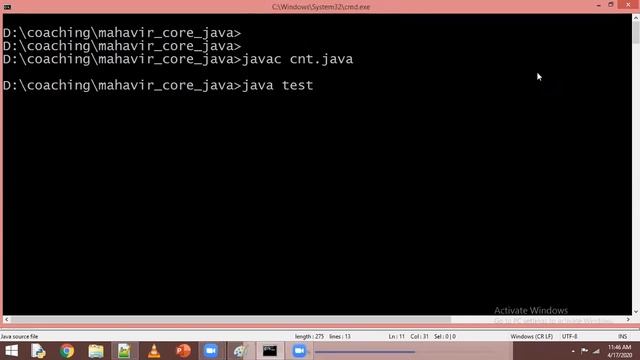The height and width of the screenshot is (360, 640).
Task: Click the horizontal scrollbar thumb
Action: tap(231, 320)
